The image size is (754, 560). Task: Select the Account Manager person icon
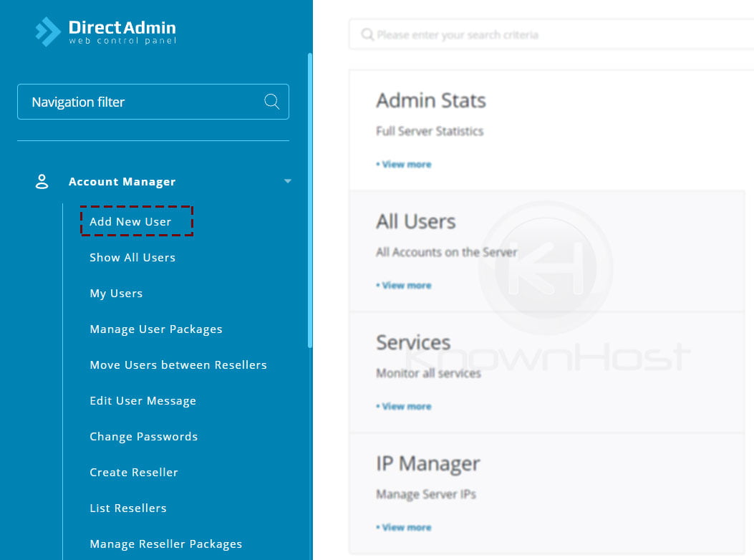click(42, 181)
